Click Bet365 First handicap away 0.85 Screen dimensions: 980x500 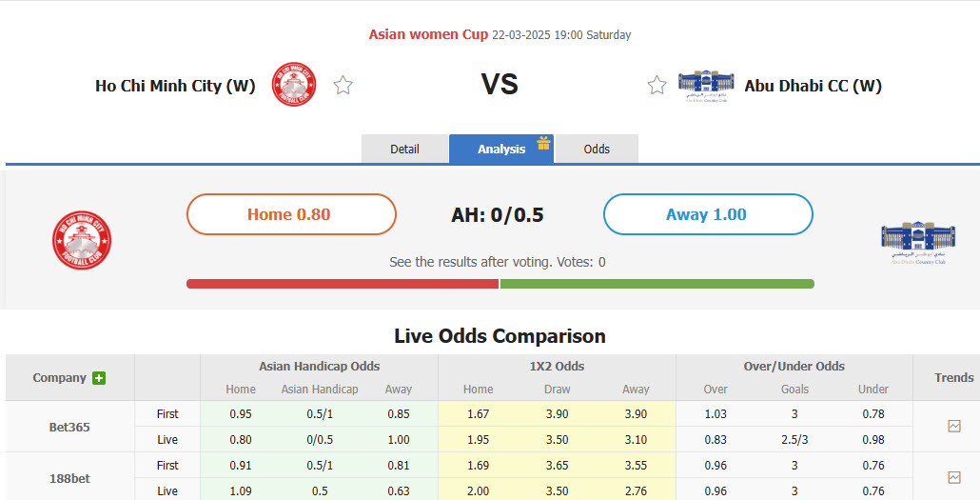pyautogui.click(x=398, y=413)
